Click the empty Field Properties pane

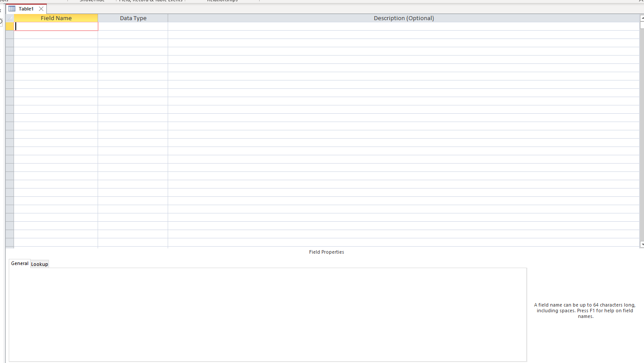(267, 314)
